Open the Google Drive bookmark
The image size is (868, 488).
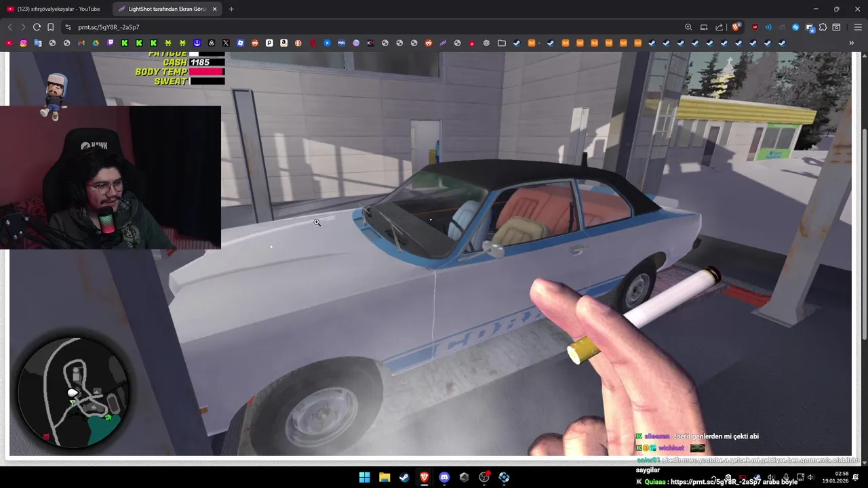click(x=96, y=43)
